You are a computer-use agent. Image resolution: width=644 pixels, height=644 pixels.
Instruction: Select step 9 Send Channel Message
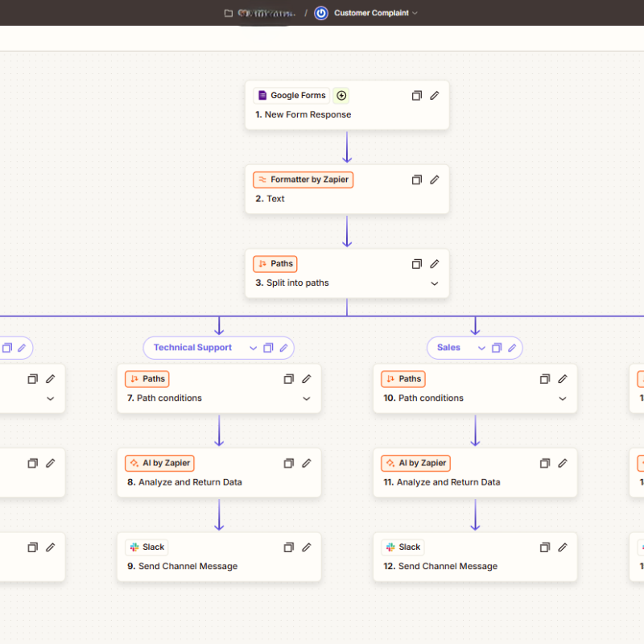(219, 557)
